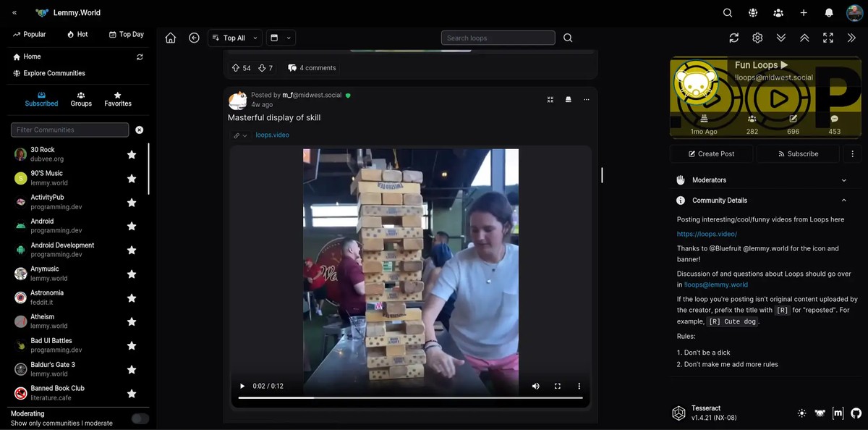Click the Search loops input field
Screen dimensions: 868x430
pyautogui.click(x=498, y=38)
